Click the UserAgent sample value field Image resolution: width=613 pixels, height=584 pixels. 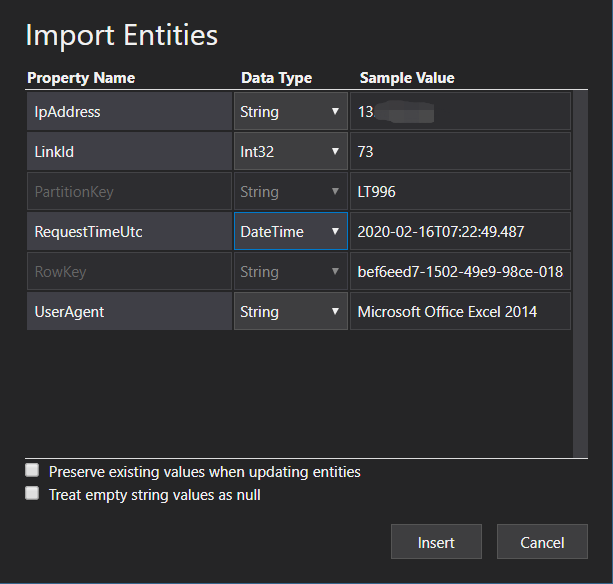click(460, 312)
